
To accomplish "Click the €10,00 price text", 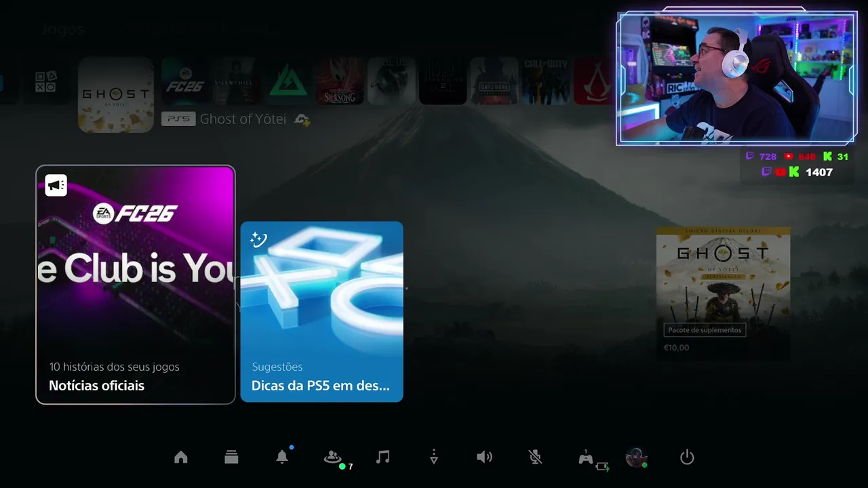I will [676, 348].
